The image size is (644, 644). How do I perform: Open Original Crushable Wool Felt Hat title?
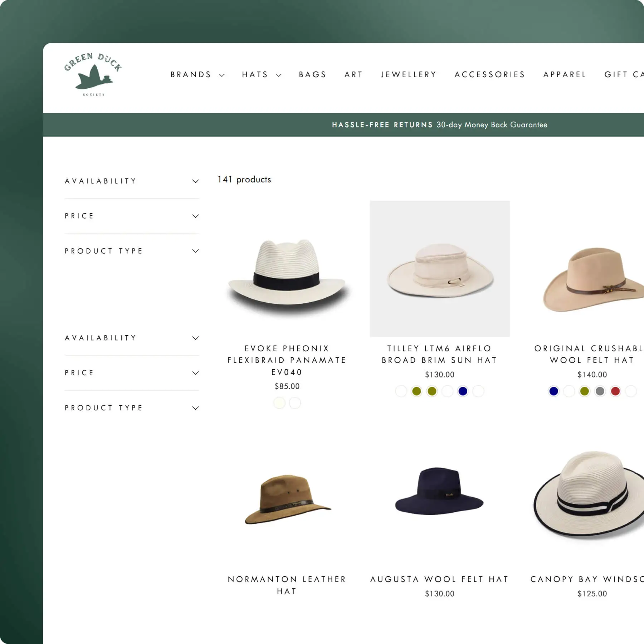click(589, 354)
